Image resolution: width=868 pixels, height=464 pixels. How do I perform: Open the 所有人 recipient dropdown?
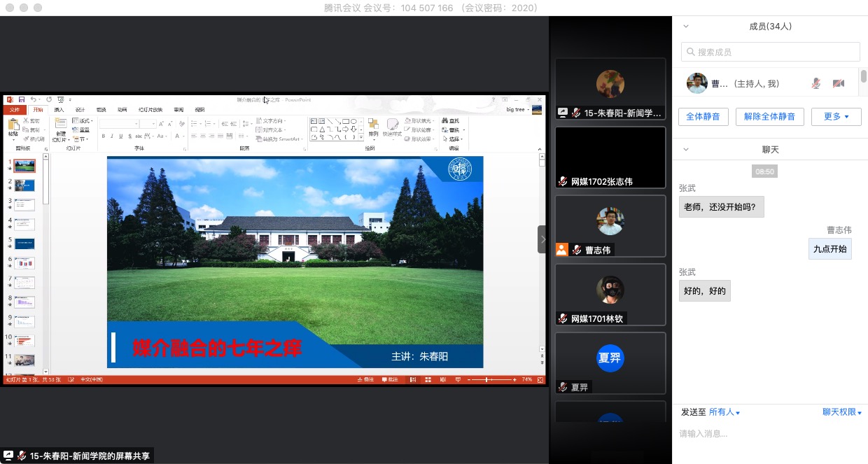[724, 413]
